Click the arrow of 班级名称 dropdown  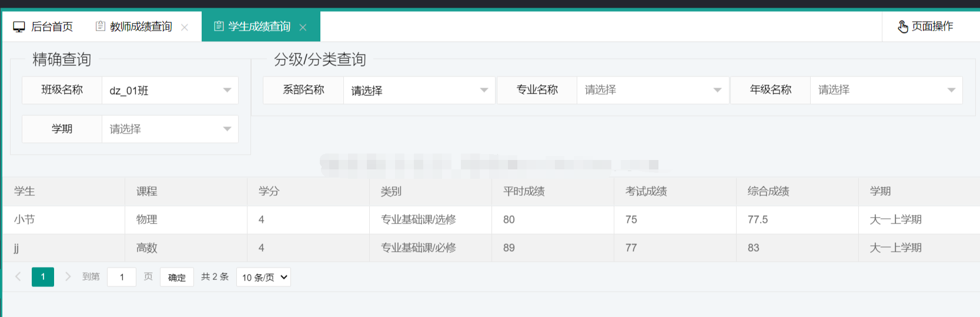(x=227, y=90)
